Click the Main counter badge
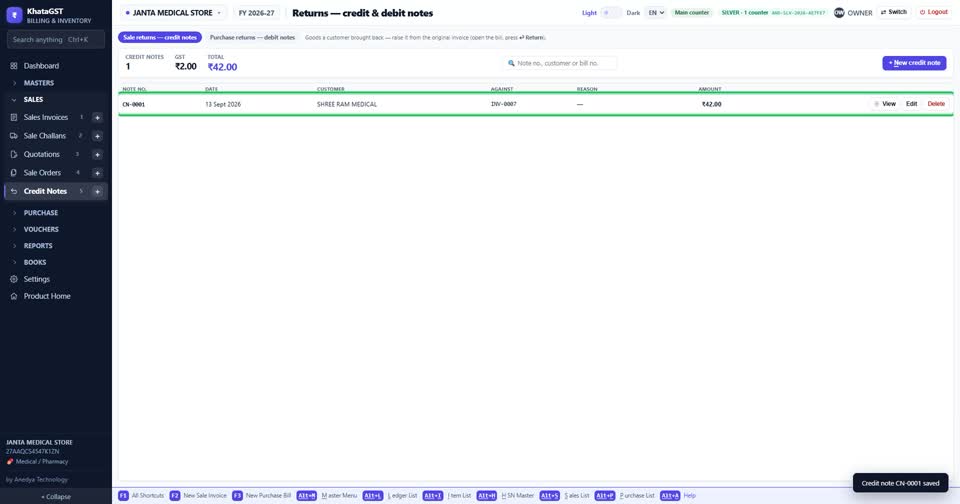Image resolution: width=960 pixels, height=504 pixels. coord(692,12)
